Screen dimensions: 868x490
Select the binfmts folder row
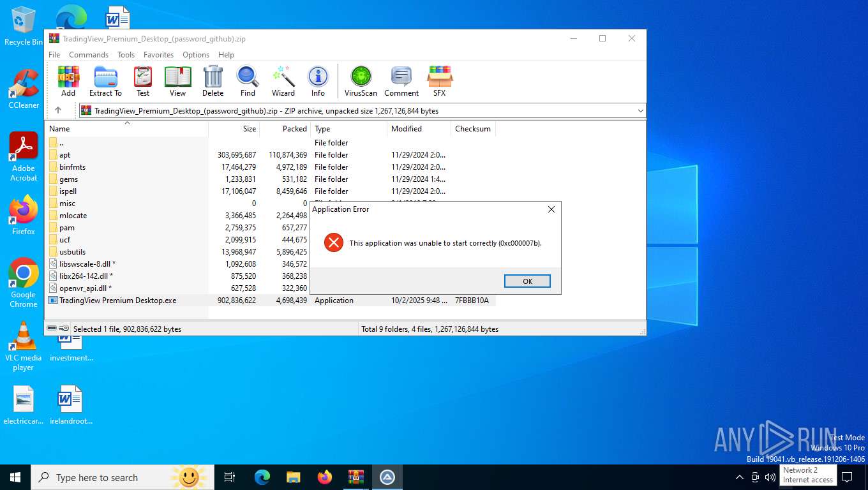click(x=271, y=167)
